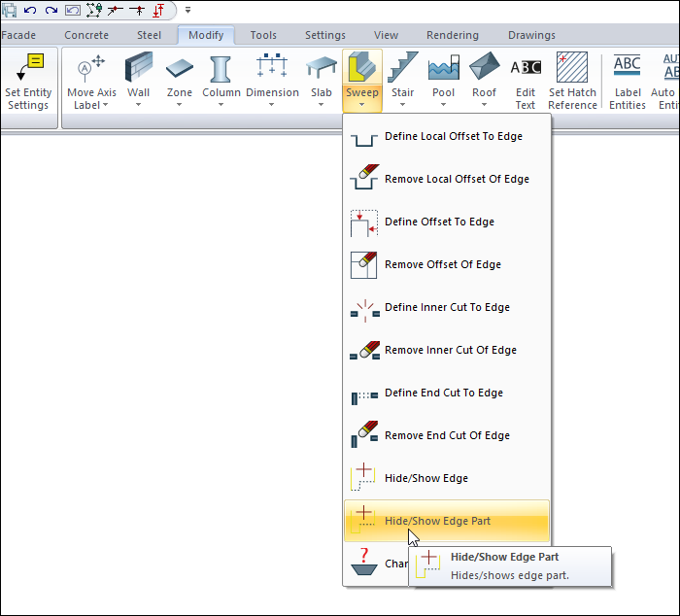Viewport: 680px width, 616px height.
Task: Expand the Stair dropdown arrow
Action: [x=402, y=105]
